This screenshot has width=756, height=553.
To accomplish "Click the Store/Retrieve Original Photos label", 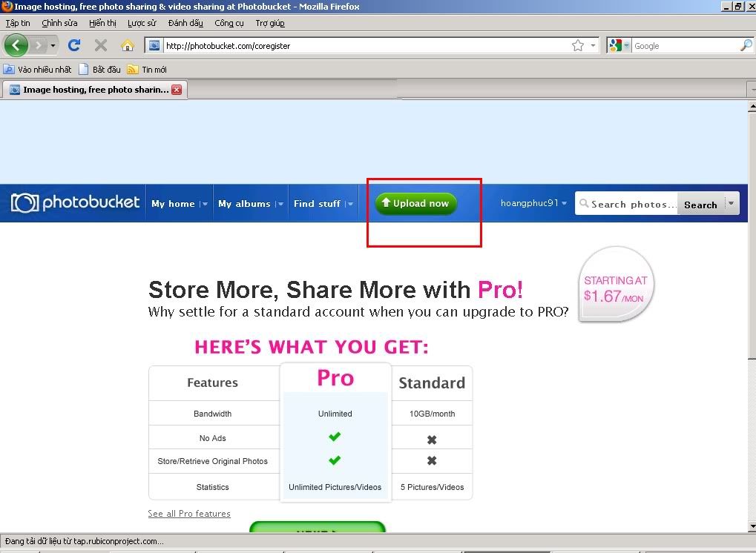I will [x=213, y=462].
